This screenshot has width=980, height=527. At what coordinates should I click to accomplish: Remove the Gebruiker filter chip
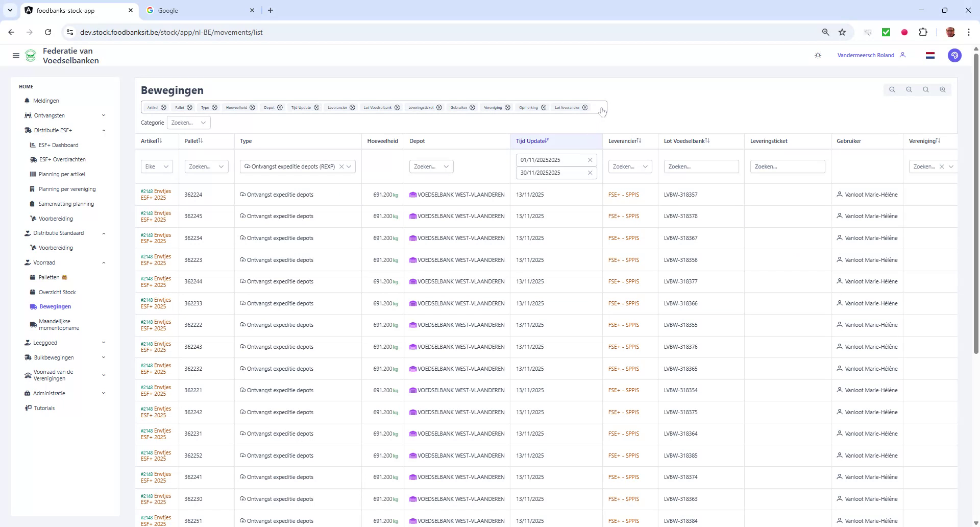coord(472,107)
